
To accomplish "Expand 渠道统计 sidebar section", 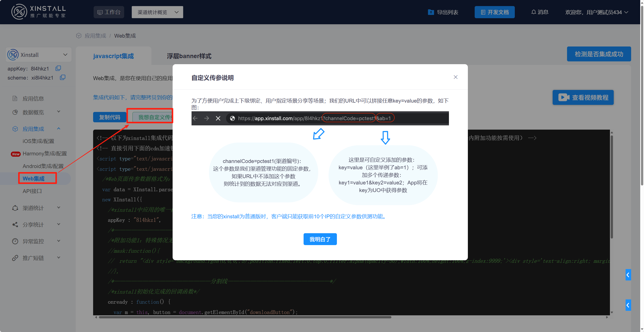I will tap(37, 208).
